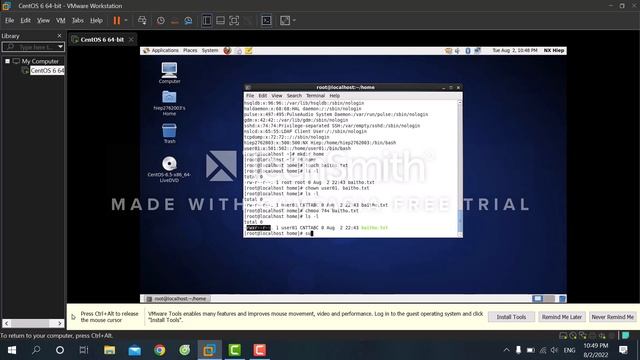The image size is (640, 360).
Task: Click the terminal vertical scrollbar
Action: click(460, 168)
